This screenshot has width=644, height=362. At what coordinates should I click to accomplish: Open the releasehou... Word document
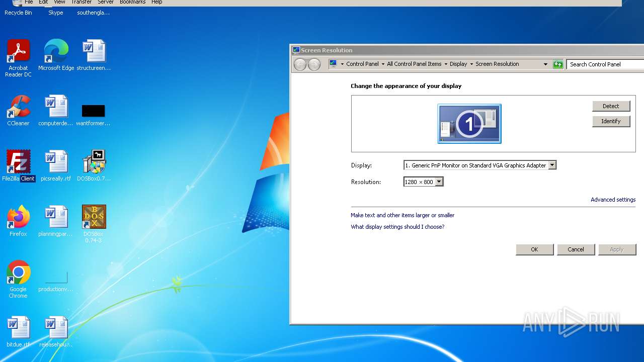click(x=56, y=332)
